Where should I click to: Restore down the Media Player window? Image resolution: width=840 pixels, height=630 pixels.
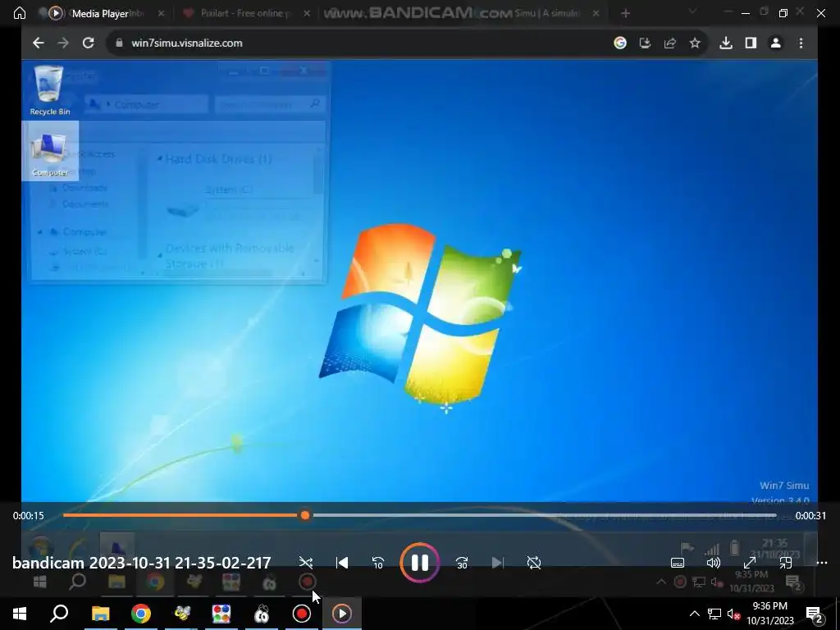[783, 13]
